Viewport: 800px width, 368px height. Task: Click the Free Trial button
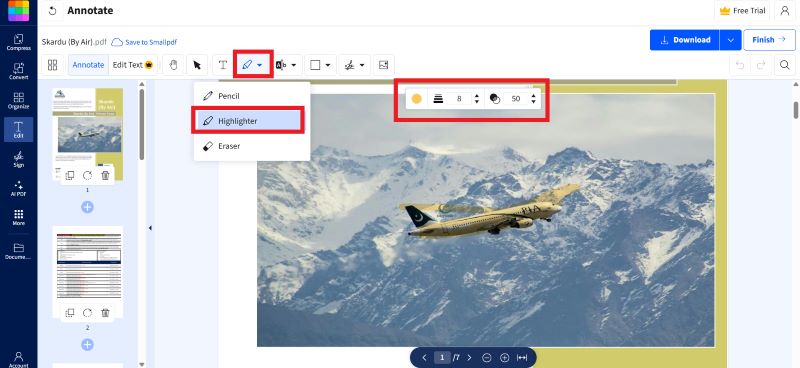(742, 11)
